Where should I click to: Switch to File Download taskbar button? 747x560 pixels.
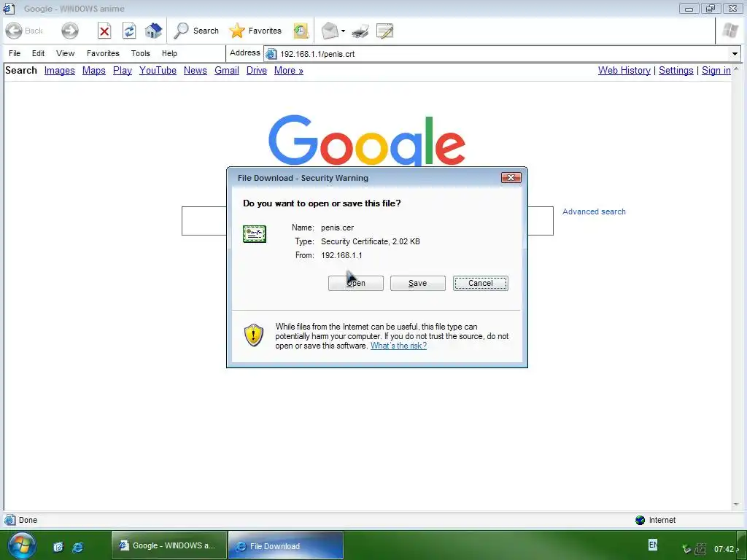pos(286,545)
